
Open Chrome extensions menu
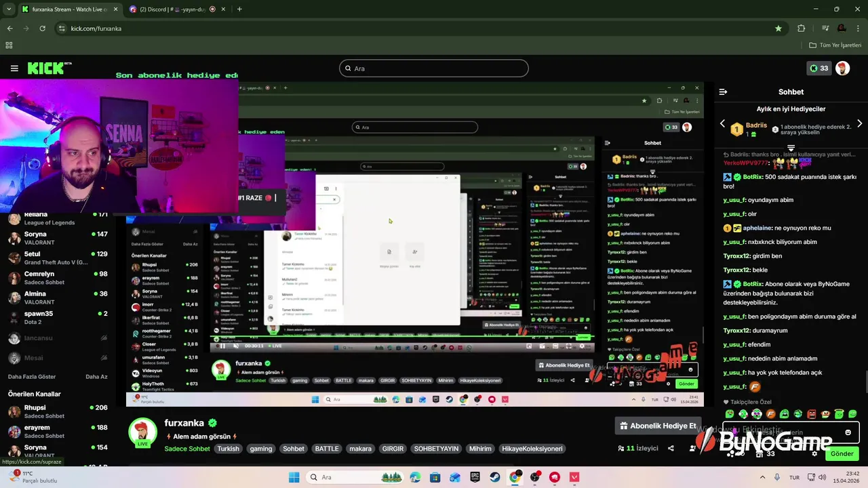(802, 28)
